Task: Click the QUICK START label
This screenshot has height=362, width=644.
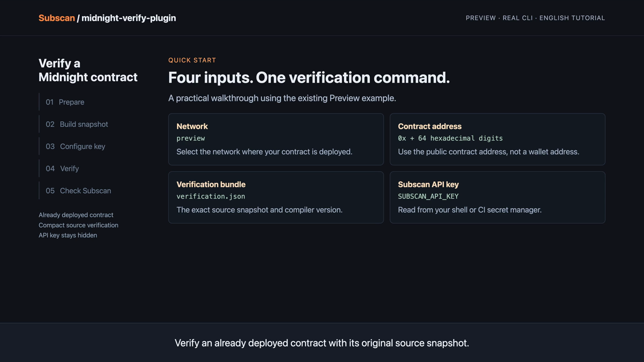Action: 192,60
